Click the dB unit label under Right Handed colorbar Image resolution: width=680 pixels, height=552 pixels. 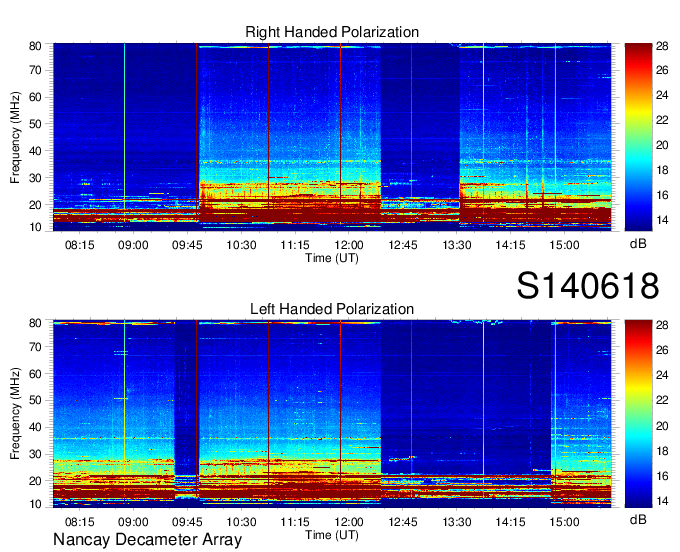tap(638, 244)
